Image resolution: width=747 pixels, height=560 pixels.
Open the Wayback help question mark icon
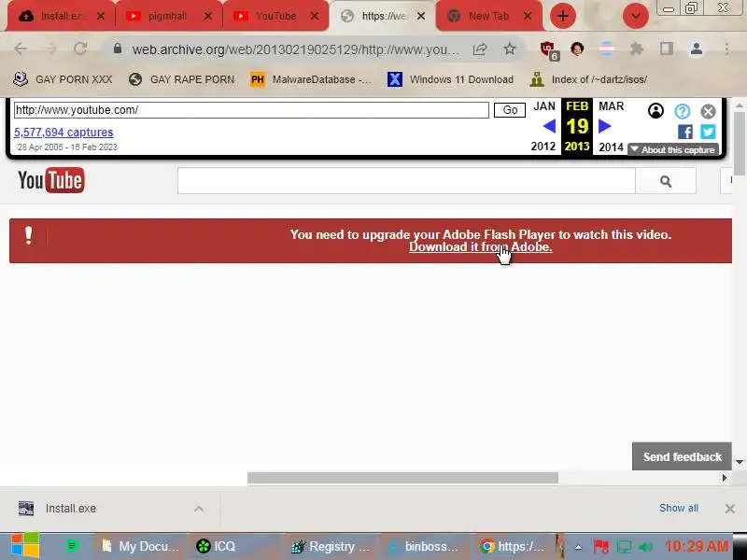(683, 111)
